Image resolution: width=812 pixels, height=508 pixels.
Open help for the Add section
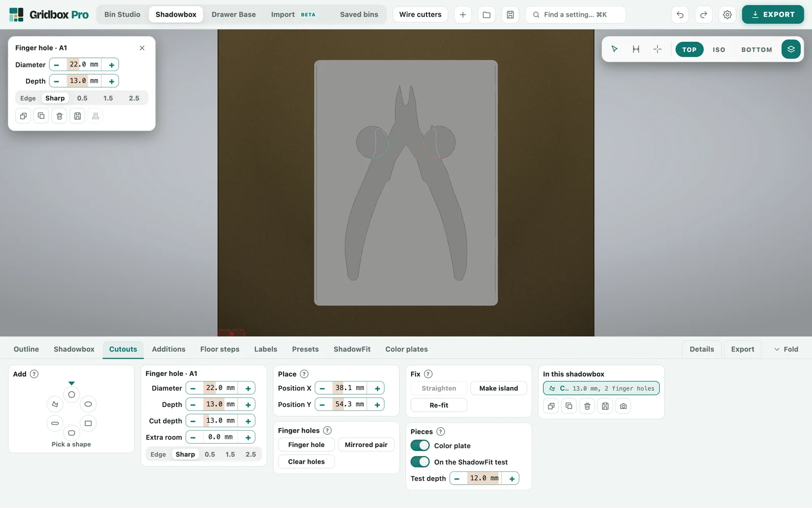pyautogui.click(x=34, y=374)
